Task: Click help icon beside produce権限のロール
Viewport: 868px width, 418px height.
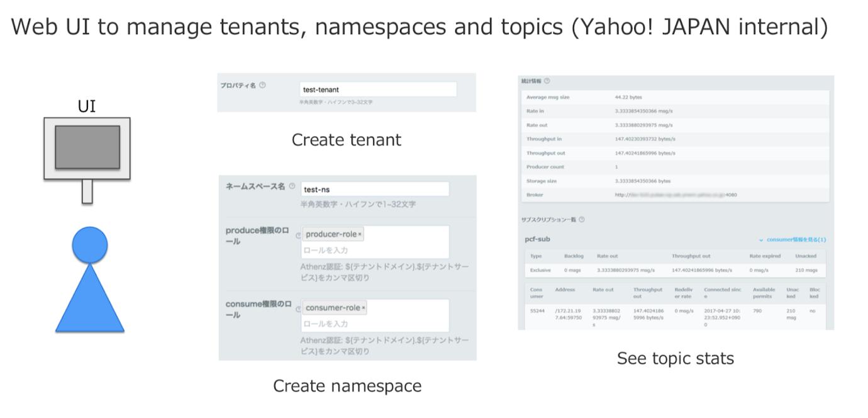Action: click(298, 235)
